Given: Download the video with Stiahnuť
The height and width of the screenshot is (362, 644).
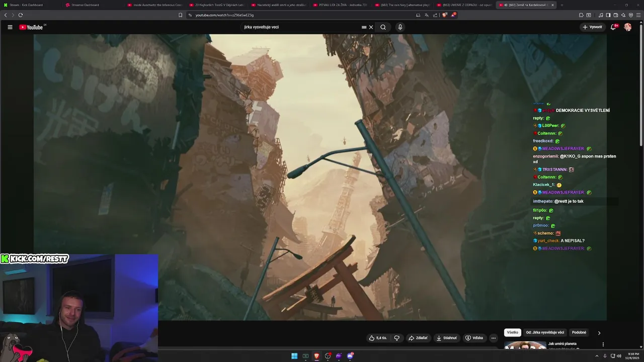Looking at the screenshot, I should tap(447, 338).
